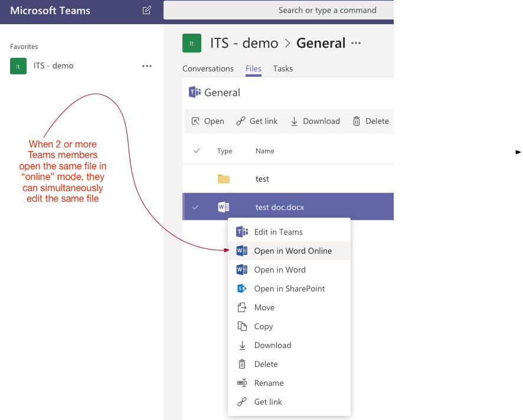Open General channel more options ellipsis
The image size is (523, 420).
[x=356, y=43]
